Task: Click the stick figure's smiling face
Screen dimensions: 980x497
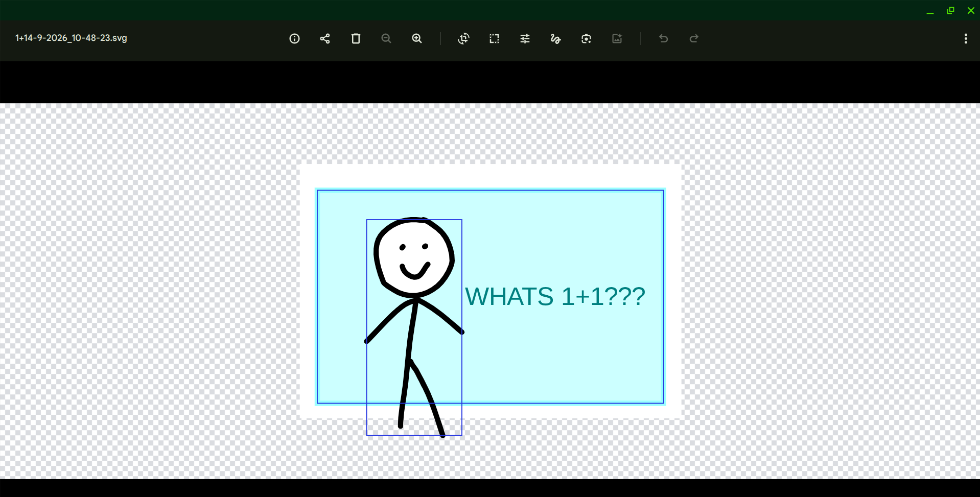Action: point(414,258)
